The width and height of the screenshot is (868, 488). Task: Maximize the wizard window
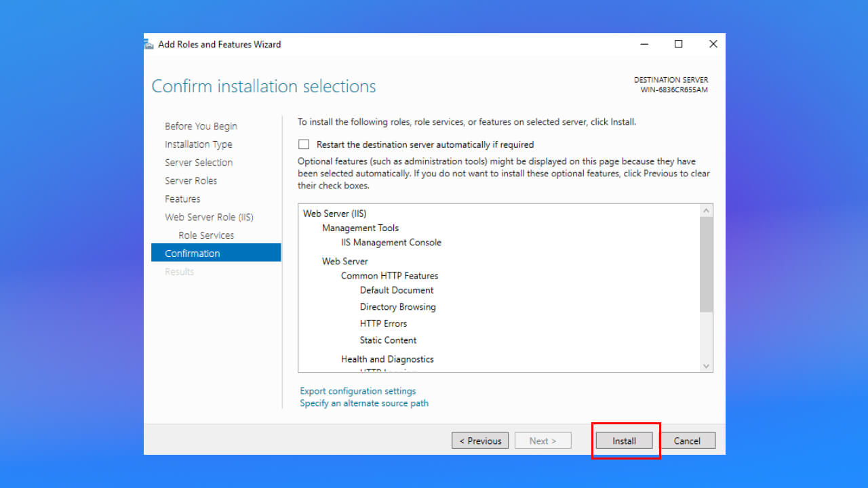[678, 44]
